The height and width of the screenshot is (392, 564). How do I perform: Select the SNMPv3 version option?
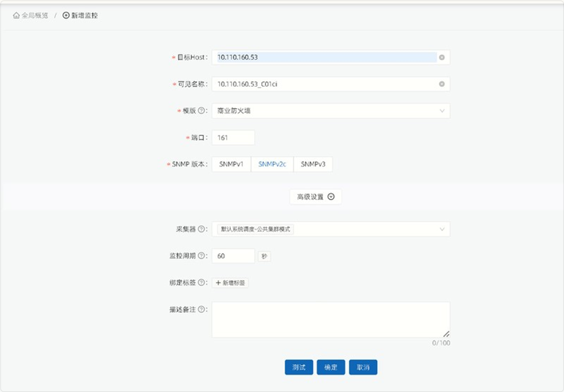click(x=313, y=164)
